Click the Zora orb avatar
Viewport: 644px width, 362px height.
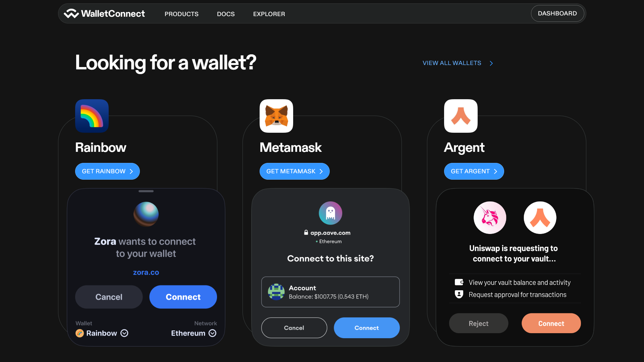coord(146,214)
